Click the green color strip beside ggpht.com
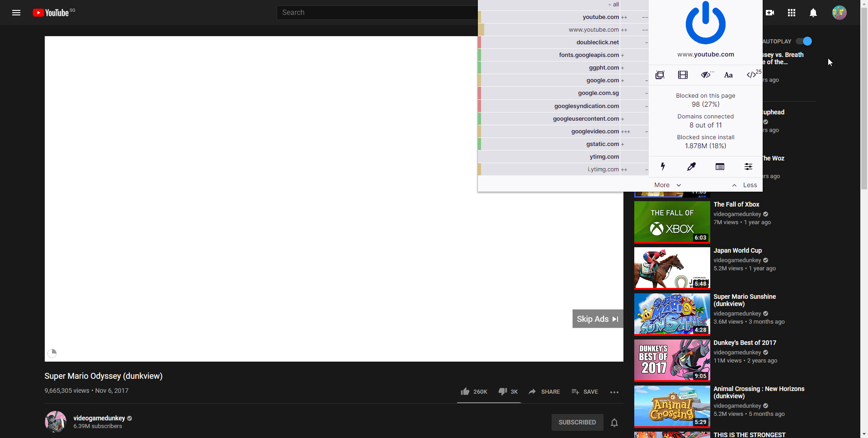 click(x=479, y=67)
